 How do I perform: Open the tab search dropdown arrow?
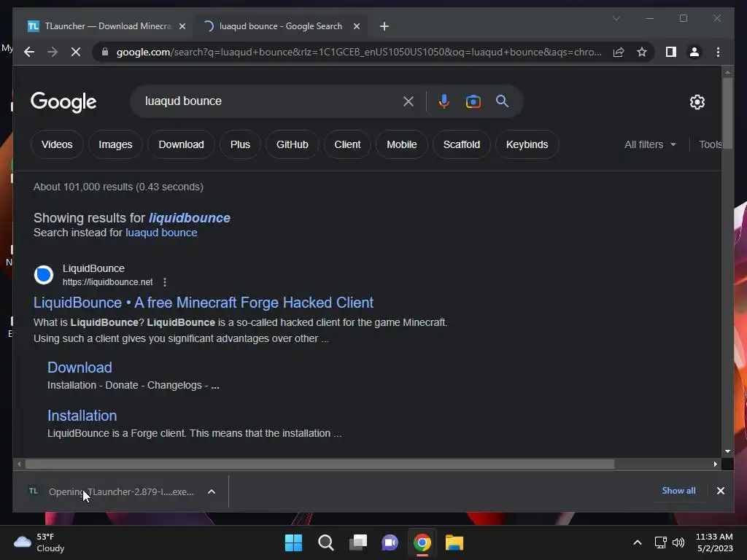tap(616, 18)
